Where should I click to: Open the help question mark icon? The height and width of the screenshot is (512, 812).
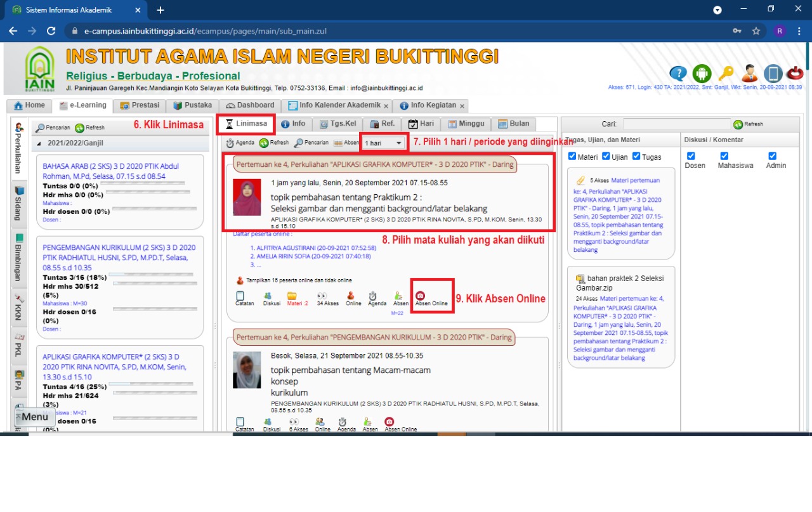678,74
